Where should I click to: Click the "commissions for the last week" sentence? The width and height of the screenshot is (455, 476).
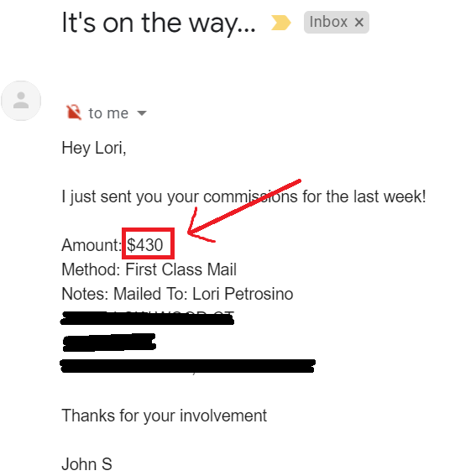pos(315,196)
